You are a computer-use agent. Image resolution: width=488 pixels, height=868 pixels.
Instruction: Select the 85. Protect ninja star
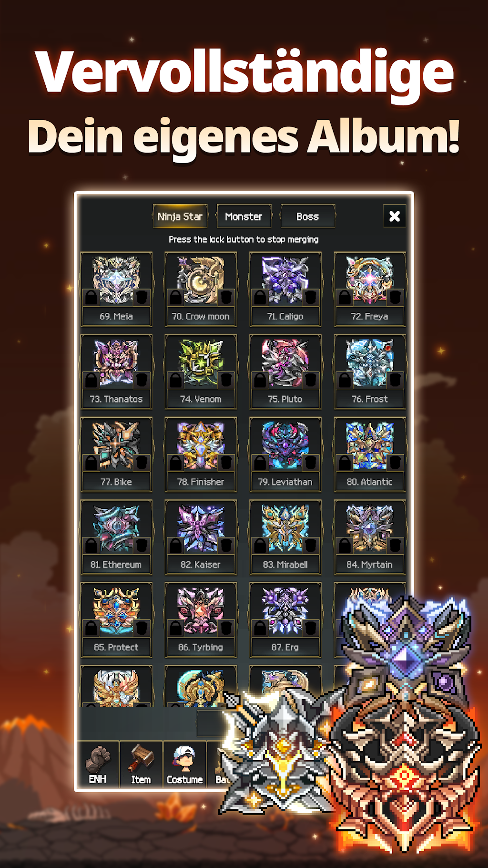[116, 620]
